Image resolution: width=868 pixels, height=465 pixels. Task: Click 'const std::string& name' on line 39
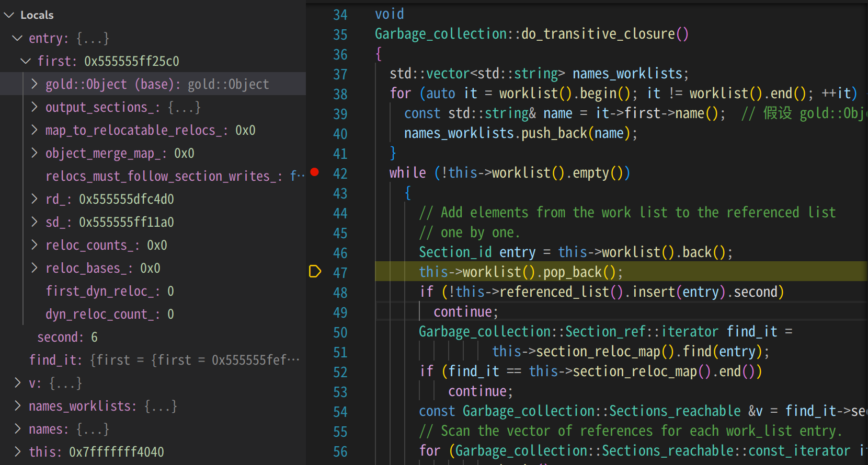(488, 113)
